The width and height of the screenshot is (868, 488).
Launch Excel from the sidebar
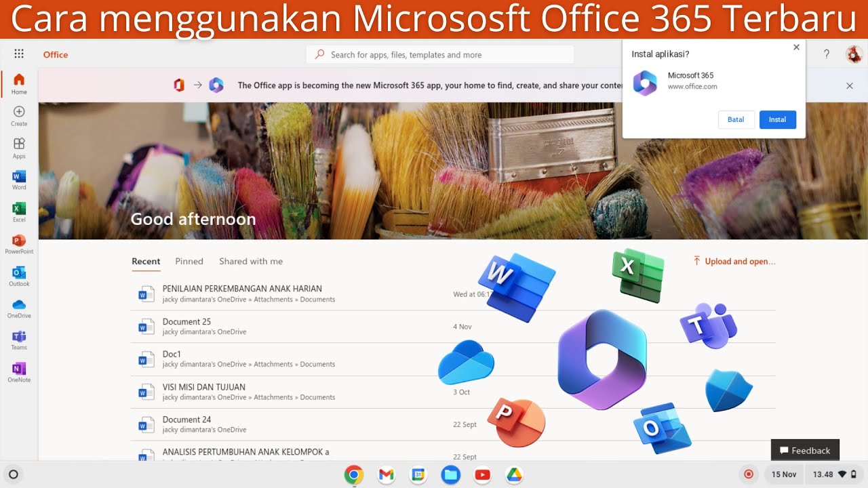coord(19,211)
